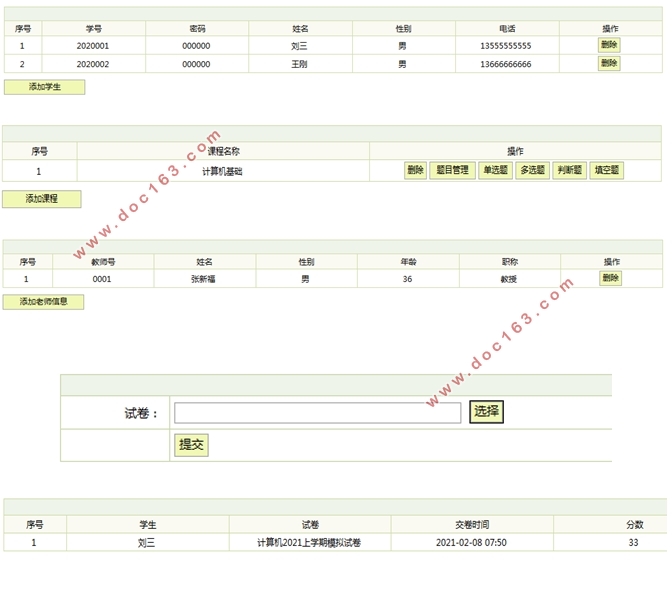
Task: Click the 教授 title cell
Action: (x=509, y=279)
